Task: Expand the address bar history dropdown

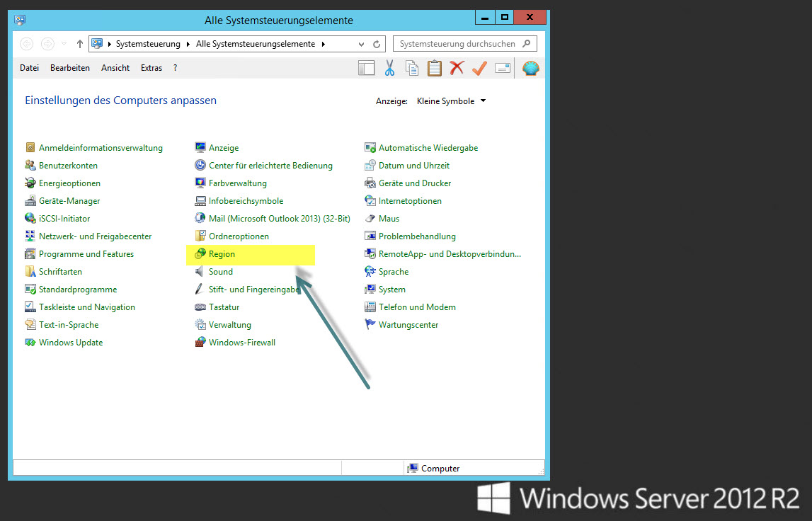Action: pos(361,44)
